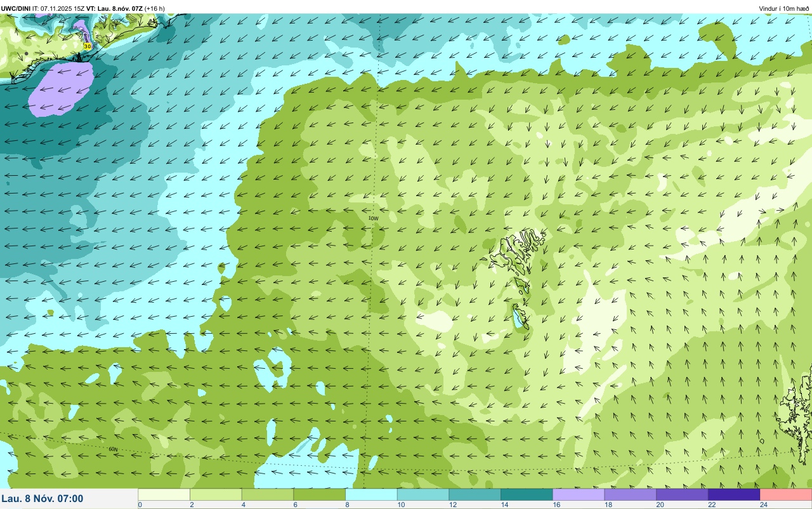This screenshot has width=812, height=509.
Task: Click the 2–4 light green legend swatch
Action: click(x=216, y=494)
